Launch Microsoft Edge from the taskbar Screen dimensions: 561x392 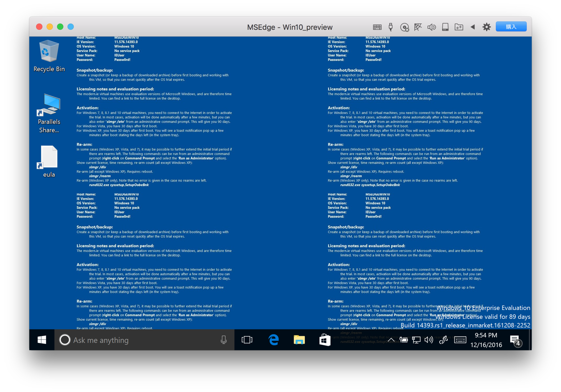point(273,340)
